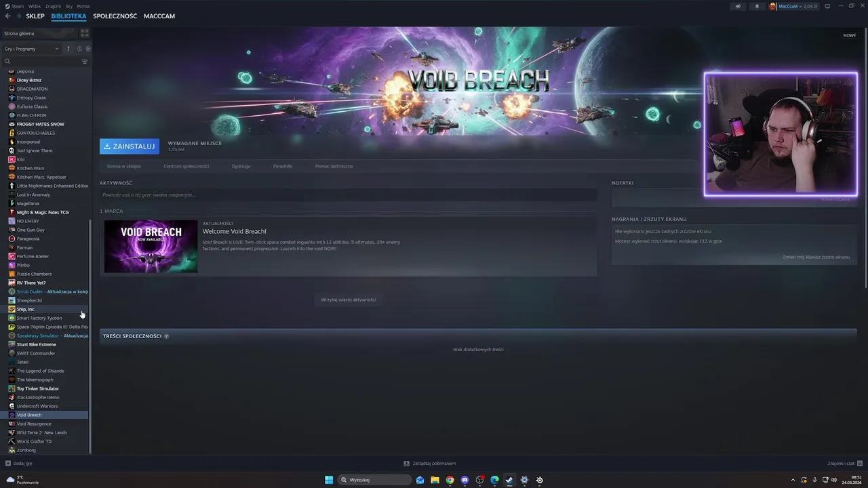Sort library with the up arrow icon
868x488 pixels.
tap(68, 49)
